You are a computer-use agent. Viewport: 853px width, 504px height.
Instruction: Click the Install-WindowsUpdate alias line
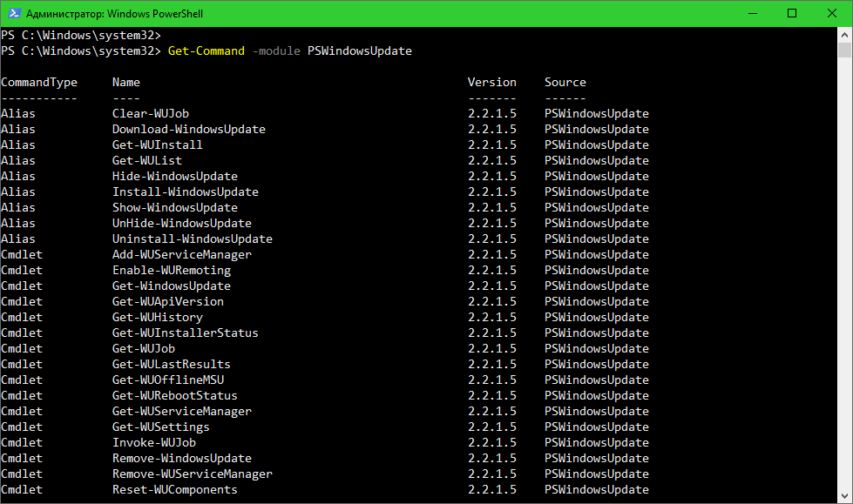(185, 192)
